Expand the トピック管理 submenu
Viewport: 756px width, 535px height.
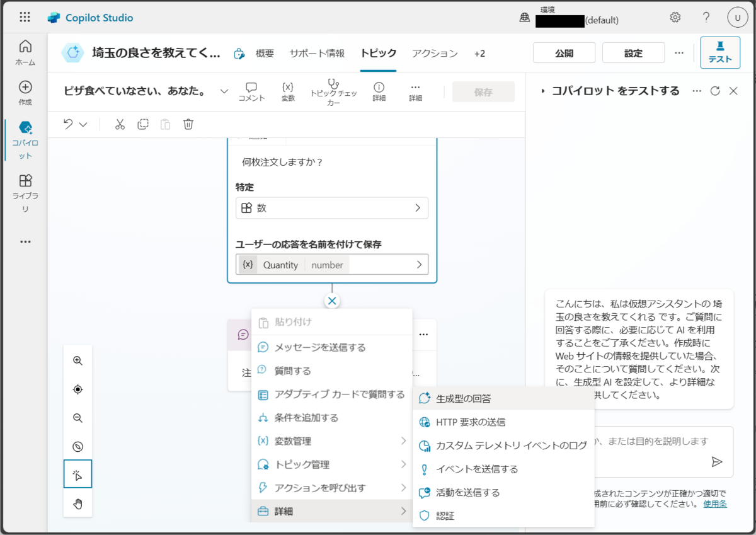(x=332, y=464)
